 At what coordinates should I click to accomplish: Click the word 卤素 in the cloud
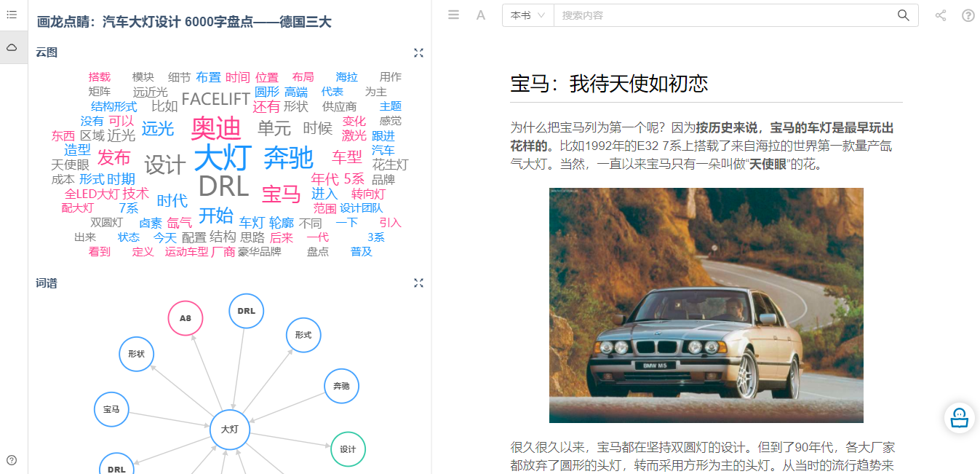(x=150, y=223)
